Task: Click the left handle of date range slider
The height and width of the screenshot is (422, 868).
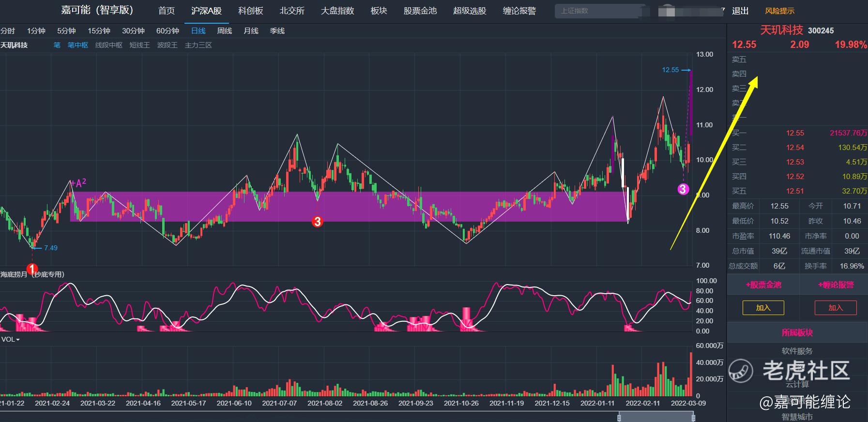Action: (x=619, y=417)
